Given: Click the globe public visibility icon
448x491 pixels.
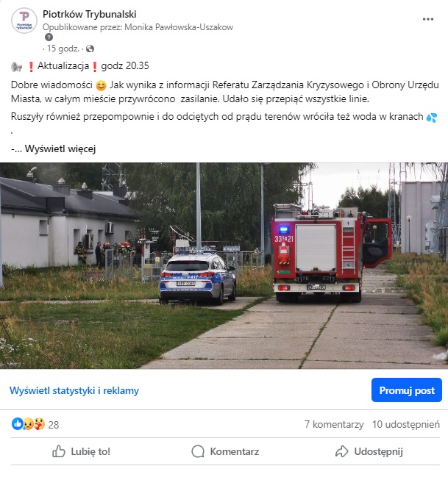Looking at the screenshot, I should click(x=90, y=49).
